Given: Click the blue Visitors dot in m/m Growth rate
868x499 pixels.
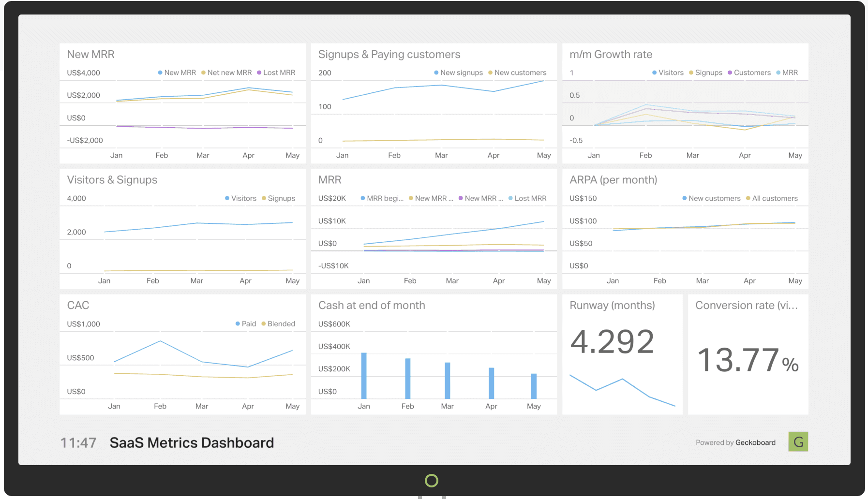Looking at the screenshot, I should pyautogui.click(x=655, y=73).
